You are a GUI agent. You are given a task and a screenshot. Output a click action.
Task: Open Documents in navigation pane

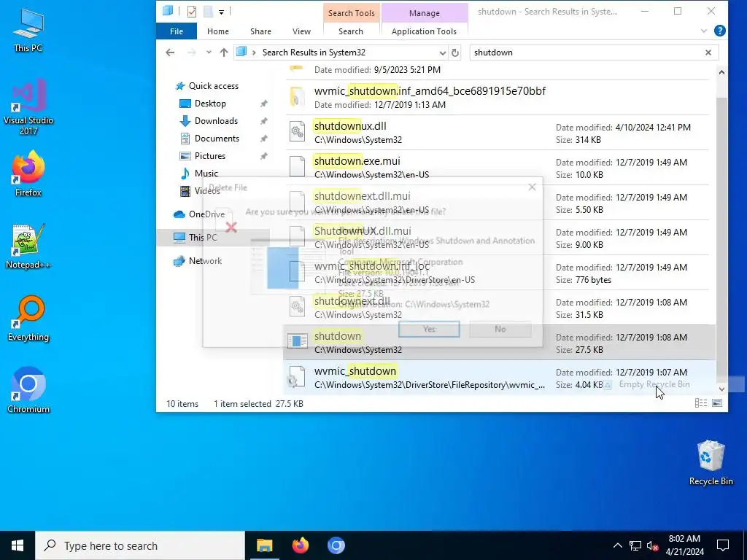(217, 139)
